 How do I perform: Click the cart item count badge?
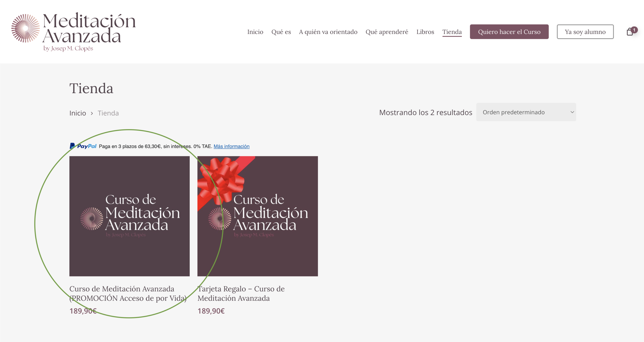coord(634,30)
